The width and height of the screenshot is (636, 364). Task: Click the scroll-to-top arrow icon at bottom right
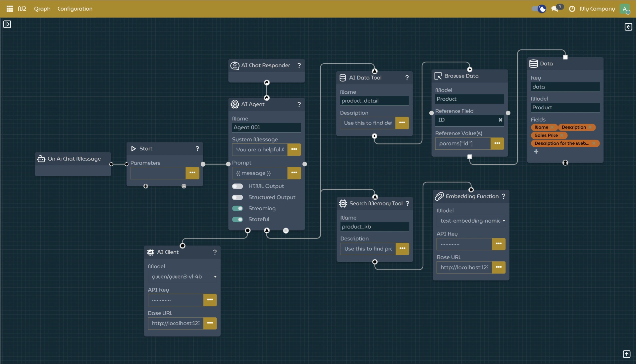point(626,354)
